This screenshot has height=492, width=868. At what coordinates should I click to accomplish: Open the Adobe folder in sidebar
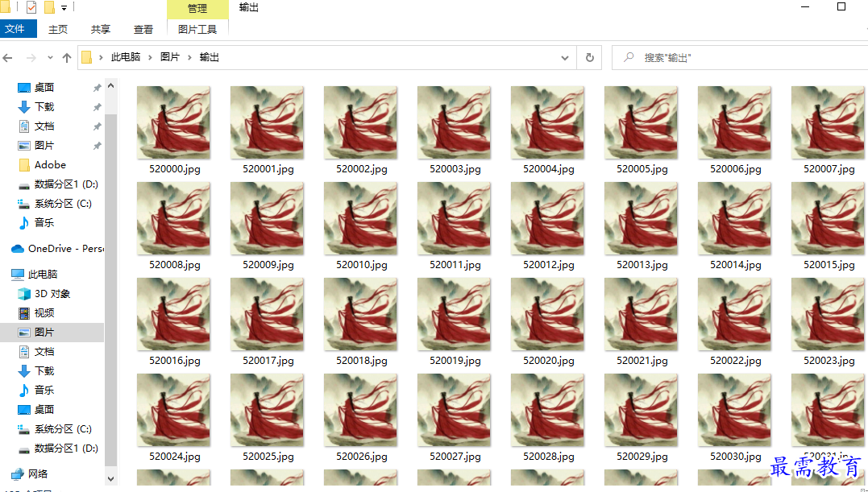(52, 165)
